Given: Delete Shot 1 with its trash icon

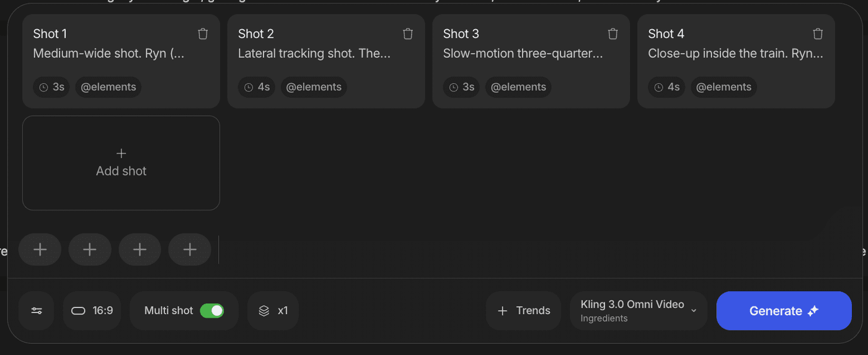Looking at the screenshot, I should pyautogui.click(x=203, y=34).
